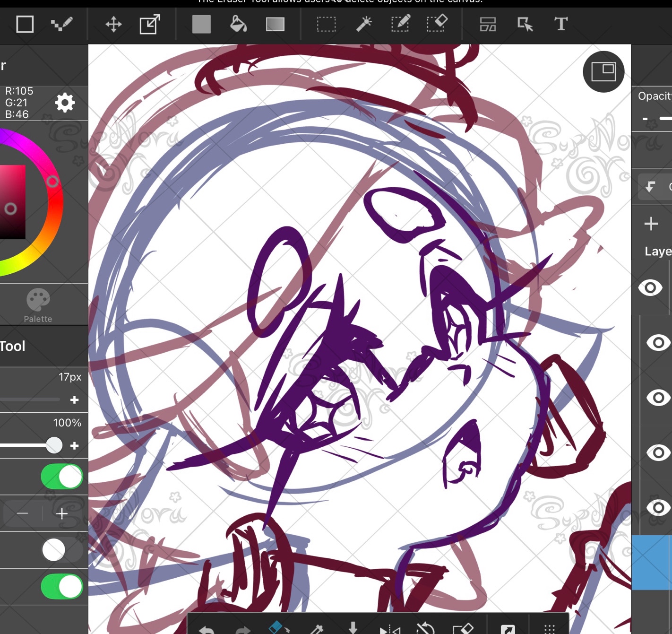This screenshot has width=672, height=634.
Task: Add a new layer with plus button
Action: (651, 224)
